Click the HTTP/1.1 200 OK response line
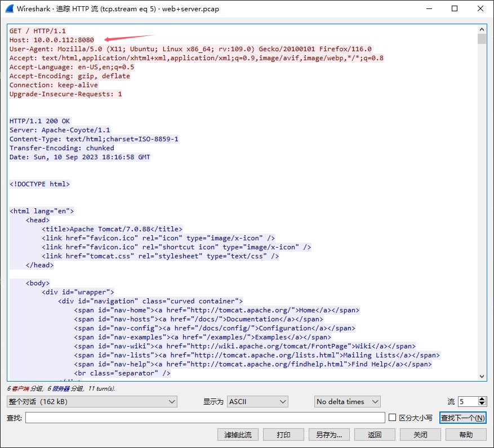 pos(39,121)
